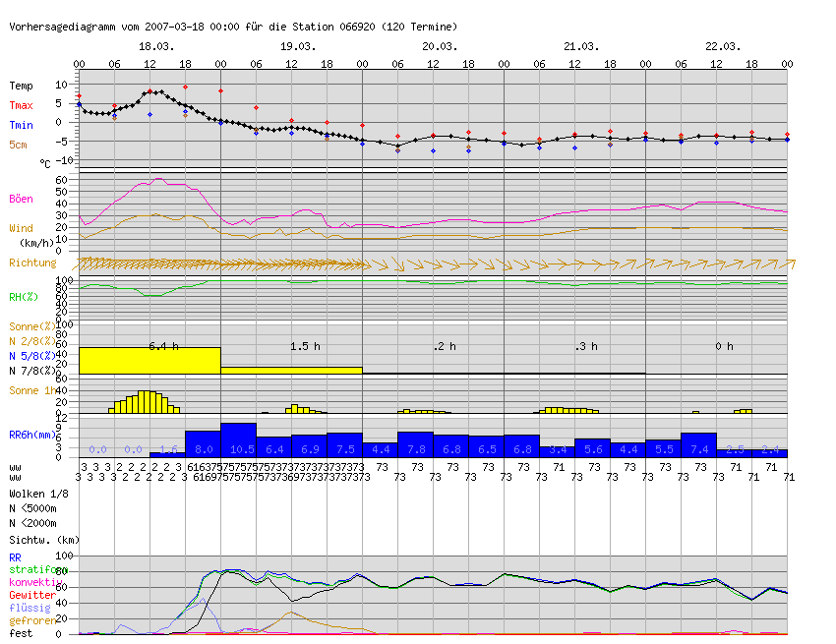
Task: Click the "(km/h)" unit label
Action: coord(36,243)
